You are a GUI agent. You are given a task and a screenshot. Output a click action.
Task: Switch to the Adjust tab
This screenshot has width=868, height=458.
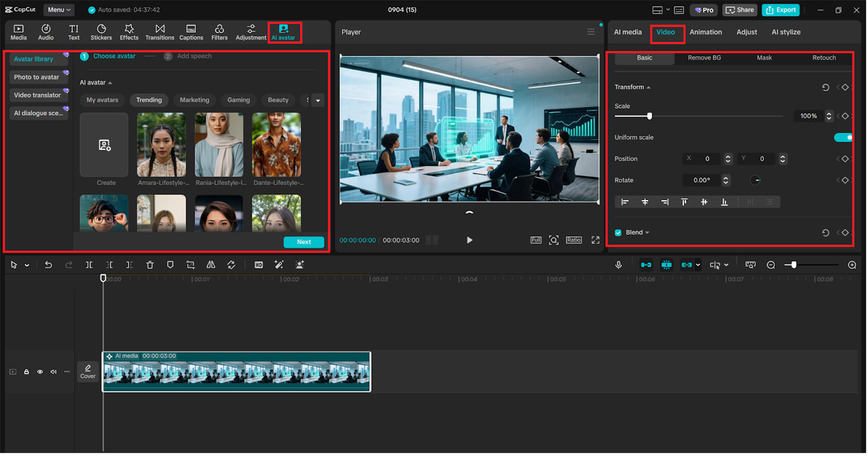747,32
